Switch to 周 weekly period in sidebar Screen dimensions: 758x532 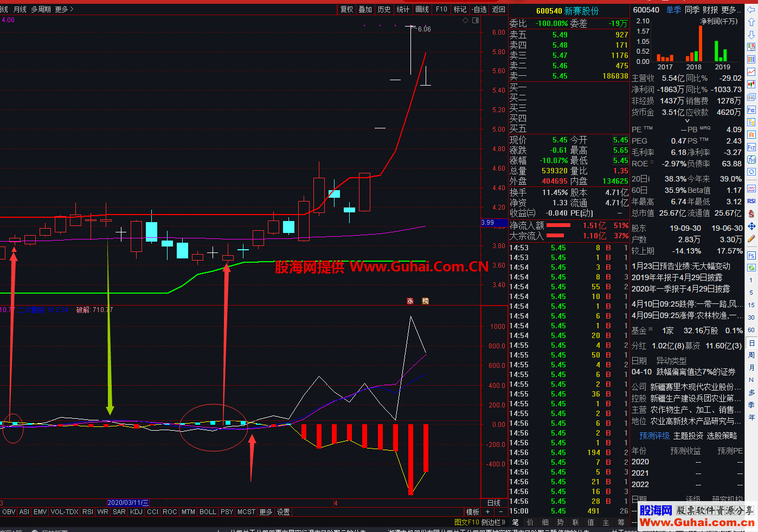tap(751, 355)
